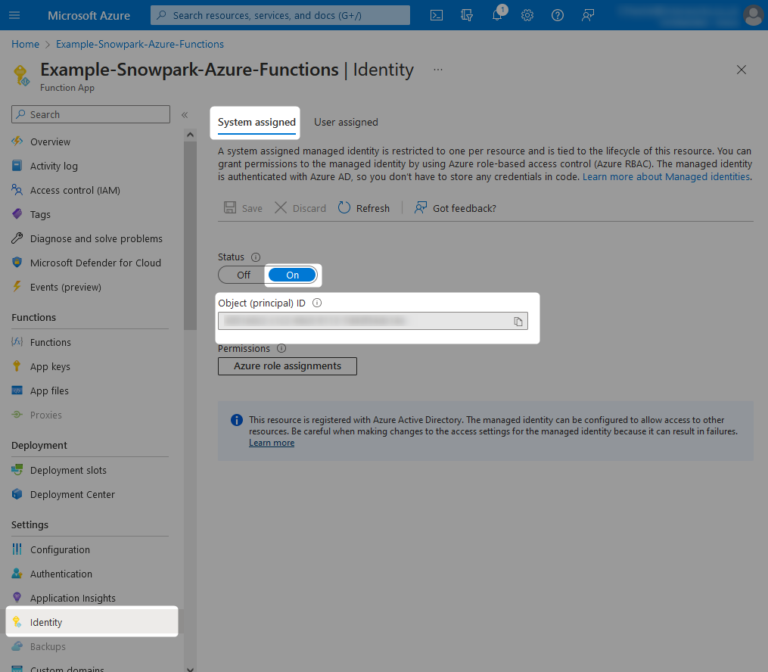This screenshot has height=672, width=768.
Task: Set the Status toggle to On
Action: coord(292,275)
